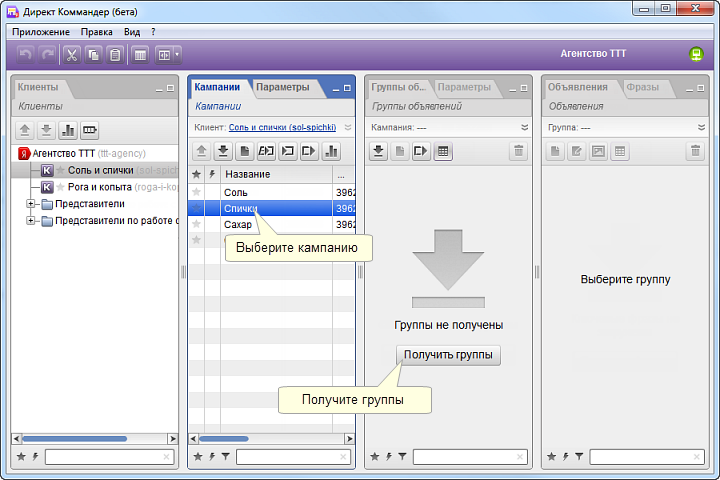Open the Приложение menu
Screen dimensions: 720x480
tap(41, 32)
